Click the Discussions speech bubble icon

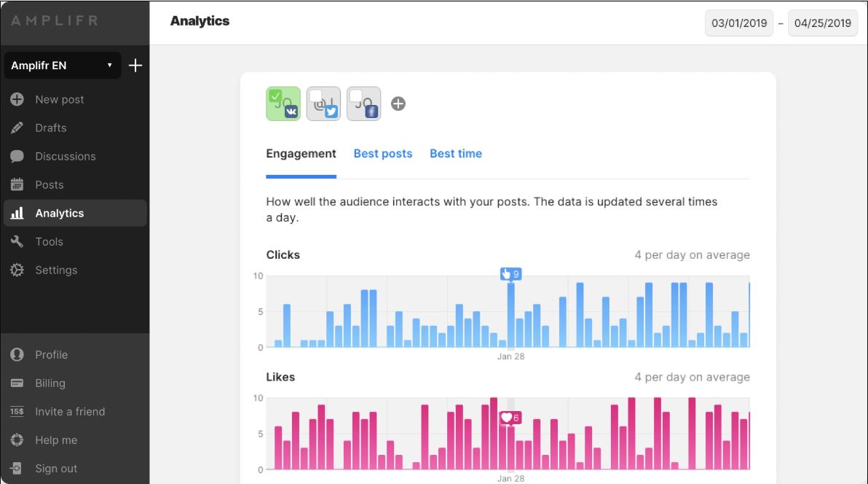[17, 156]
